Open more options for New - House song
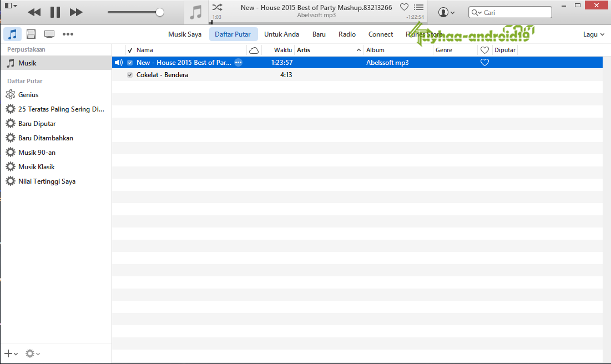This screenshot has height=364, width=611. [238, 62]
